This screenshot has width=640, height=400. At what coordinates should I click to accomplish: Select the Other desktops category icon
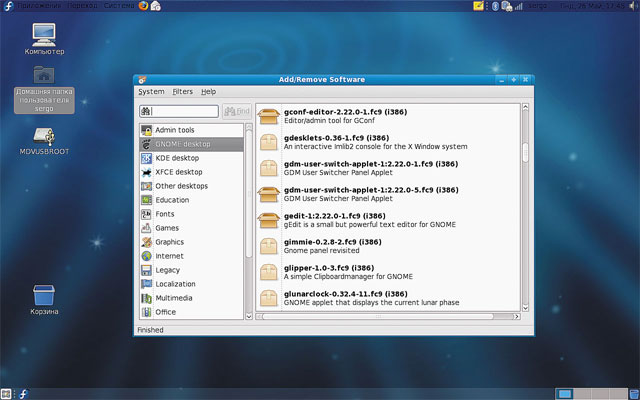(147, 186)
